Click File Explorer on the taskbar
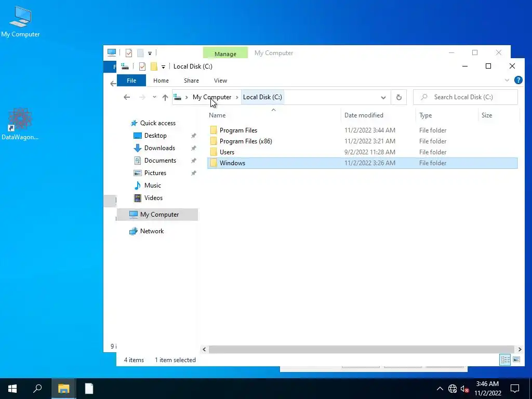This screenshot has height=399, width=532. [63, 389]
